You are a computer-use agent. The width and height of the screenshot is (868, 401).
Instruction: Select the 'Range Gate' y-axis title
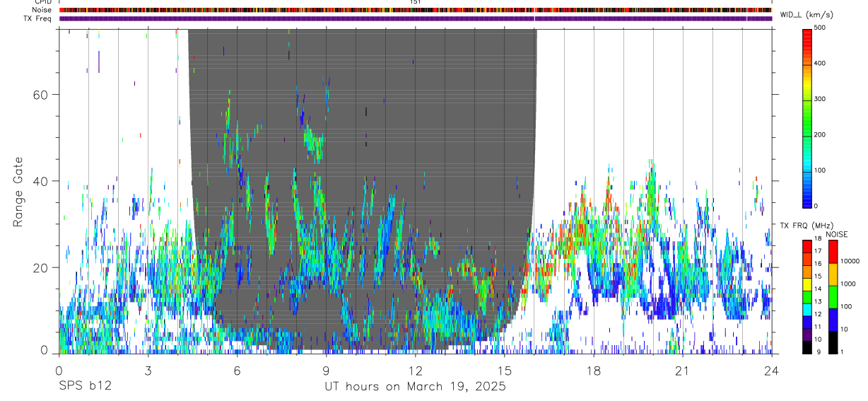(18, 192)
